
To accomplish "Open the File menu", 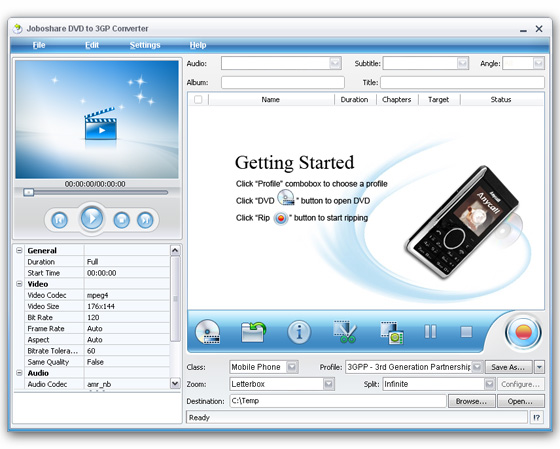I will pos(39,45).
